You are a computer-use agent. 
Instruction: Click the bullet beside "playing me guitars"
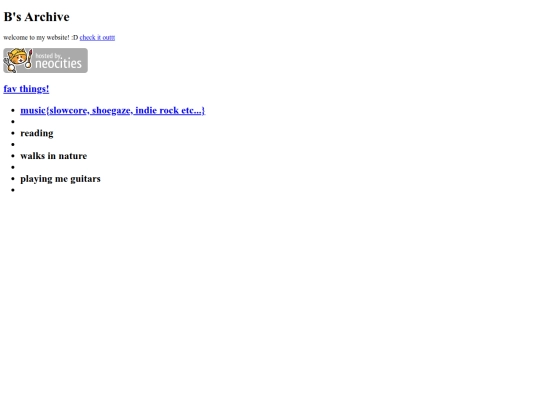(13, 179)
